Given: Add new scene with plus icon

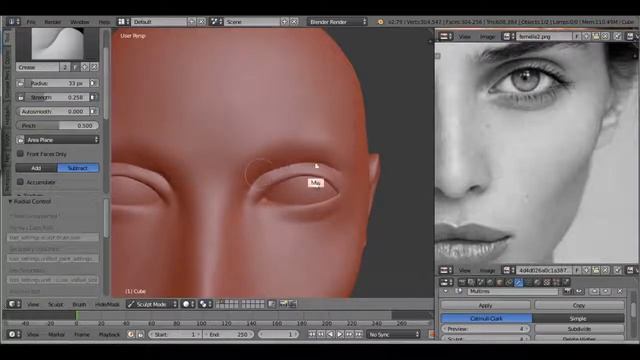Looking at the screenshot, I should point(284,22).
